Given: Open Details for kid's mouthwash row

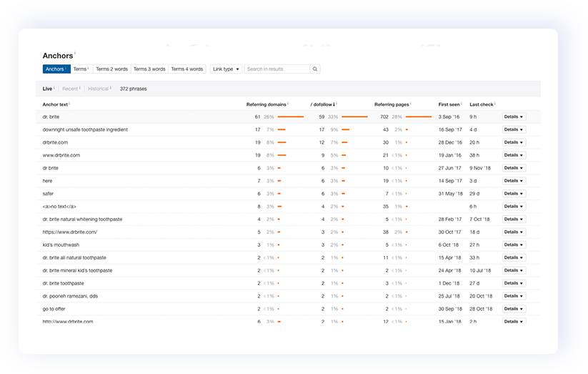Looking at the screenshot, I should 514,245.
